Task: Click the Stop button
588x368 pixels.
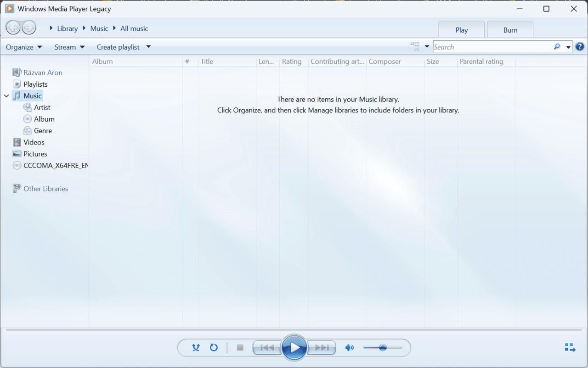Action: [240, 348]
